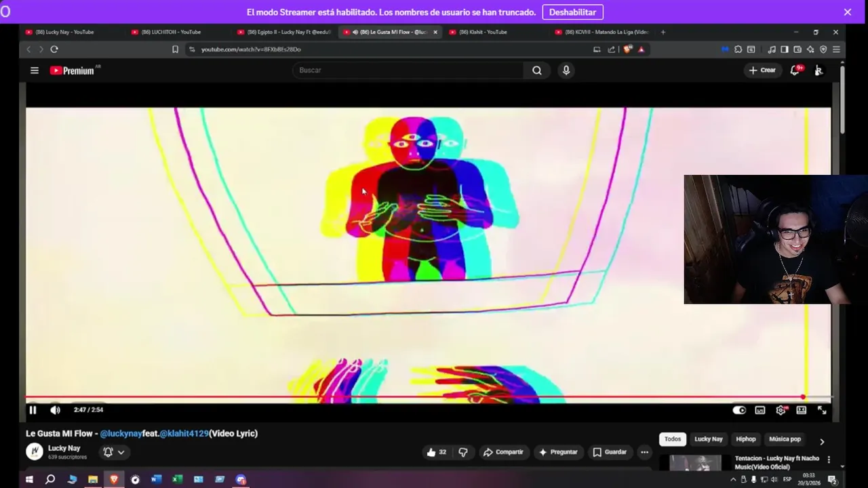The height and width of the screenshot is (488, 868).
Task: Select the Hiphop filter chip
Action: pyautogui.click(x=746, y=439)
